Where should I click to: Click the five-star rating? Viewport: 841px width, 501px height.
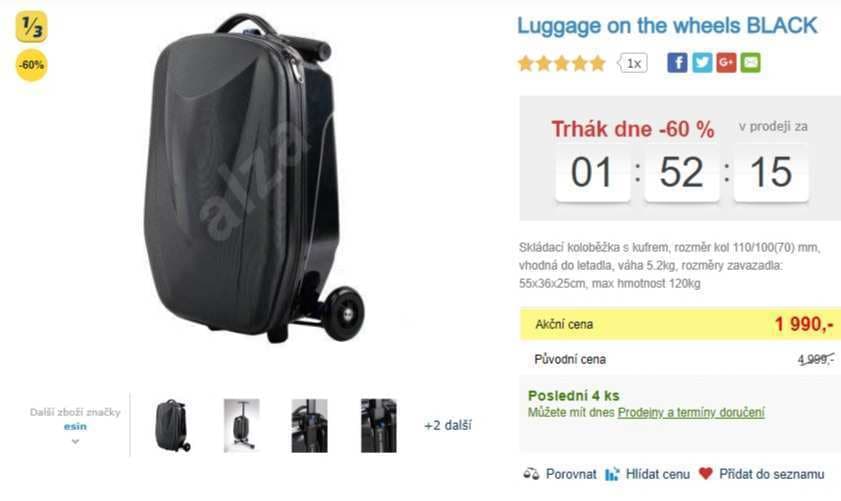point(561,63)
